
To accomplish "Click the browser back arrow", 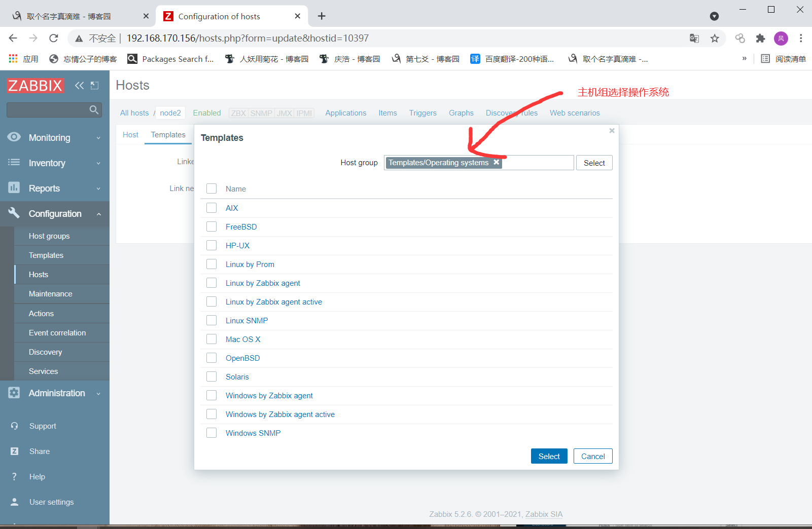I will click(13, 38).
